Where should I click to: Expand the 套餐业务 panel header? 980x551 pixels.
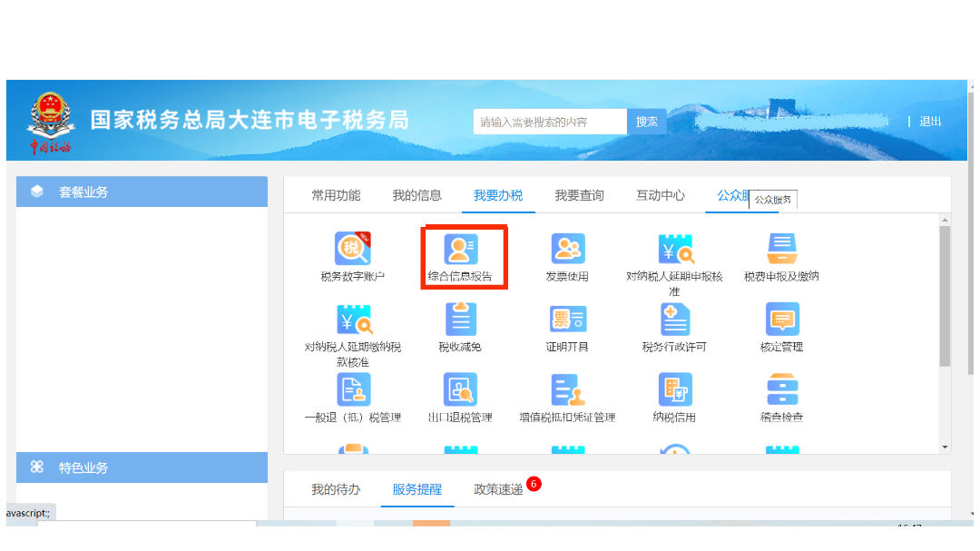(x=142, y=192)
